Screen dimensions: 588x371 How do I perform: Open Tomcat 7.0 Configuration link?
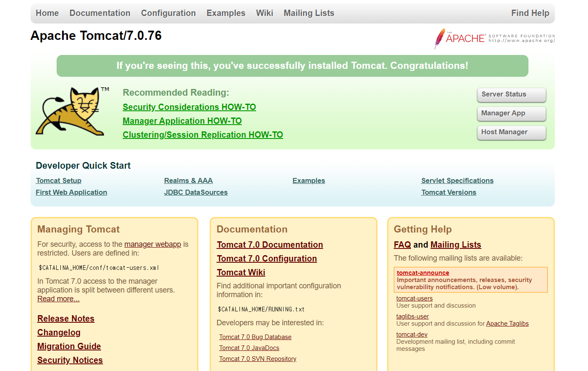coord(267,259)
